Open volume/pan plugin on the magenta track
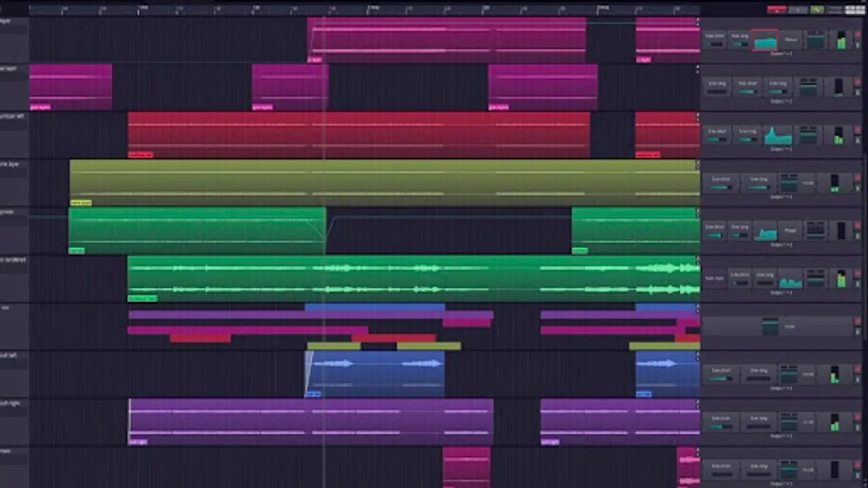 pyautogui.click(x=808, y=87)
